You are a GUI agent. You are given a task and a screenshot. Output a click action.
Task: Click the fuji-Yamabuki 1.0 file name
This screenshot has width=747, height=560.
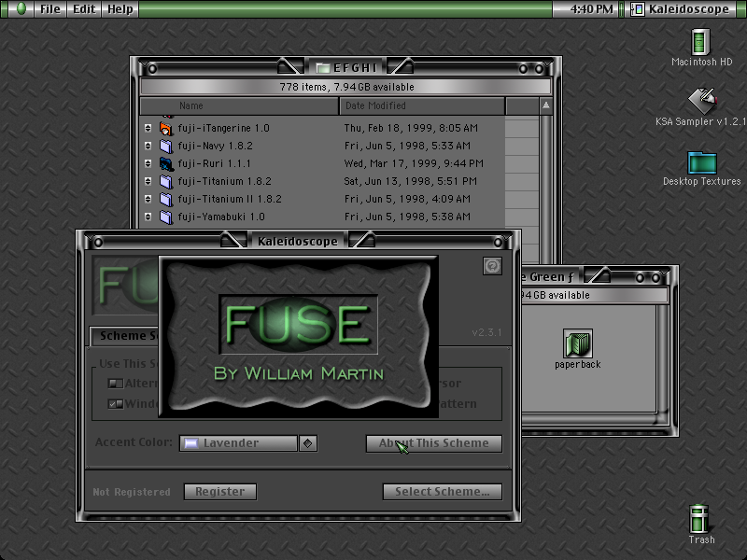(x=221, y=217)
